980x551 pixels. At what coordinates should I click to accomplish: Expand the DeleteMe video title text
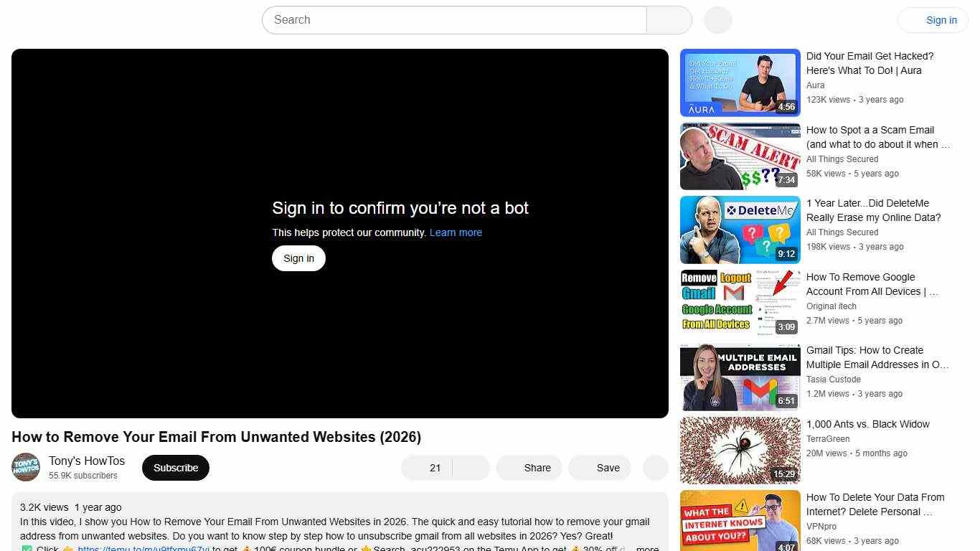(x=873, y=210)
